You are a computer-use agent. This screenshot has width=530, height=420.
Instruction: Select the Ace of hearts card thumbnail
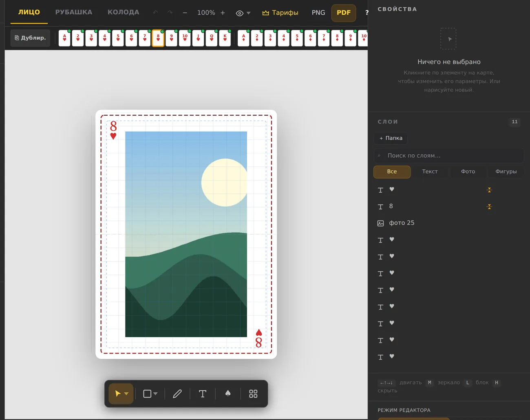tap(64, 38)
